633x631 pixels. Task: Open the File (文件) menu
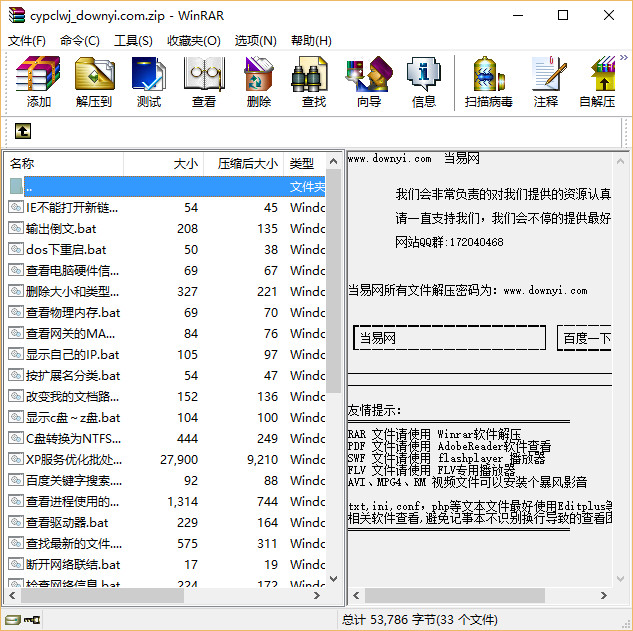(27, 40)
